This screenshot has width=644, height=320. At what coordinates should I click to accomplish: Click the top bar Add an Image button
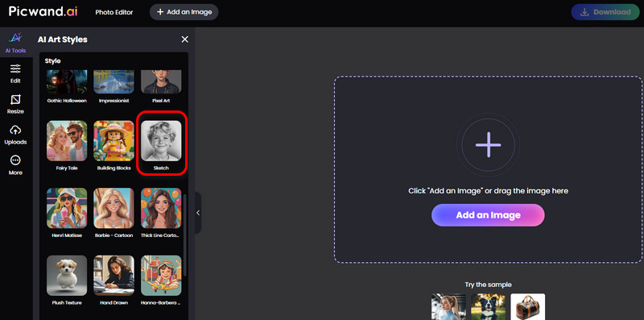184,12
